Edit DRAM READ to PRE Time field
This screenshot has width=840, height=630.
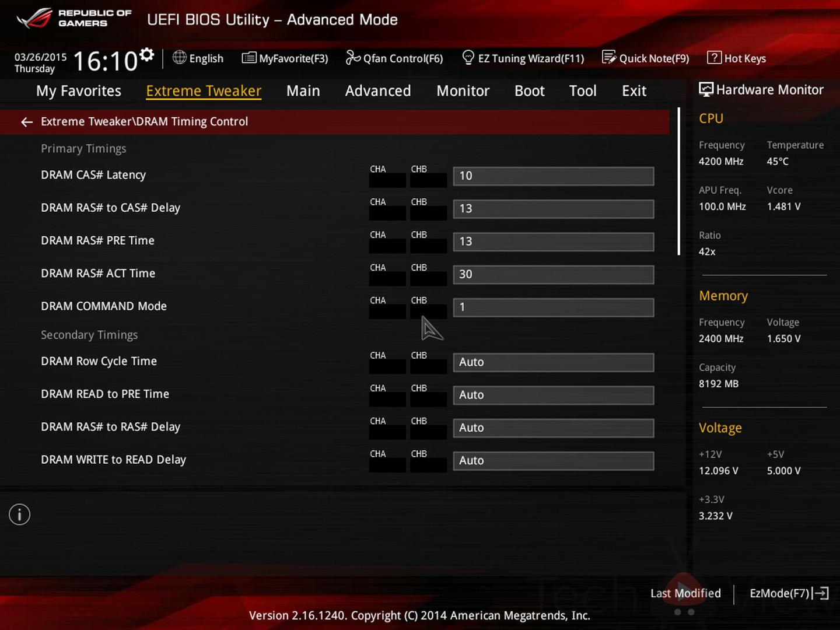click(x=554, y=395)
